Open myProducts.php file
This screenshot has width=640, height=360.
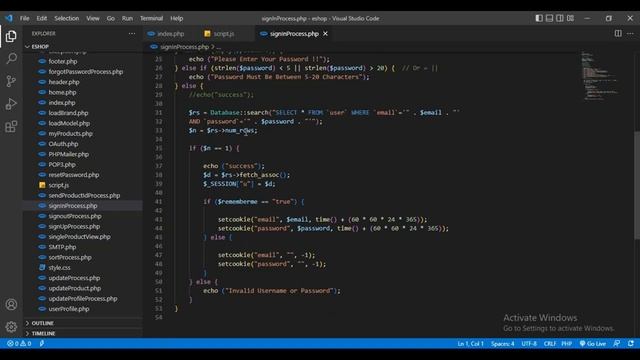point(71,133)
